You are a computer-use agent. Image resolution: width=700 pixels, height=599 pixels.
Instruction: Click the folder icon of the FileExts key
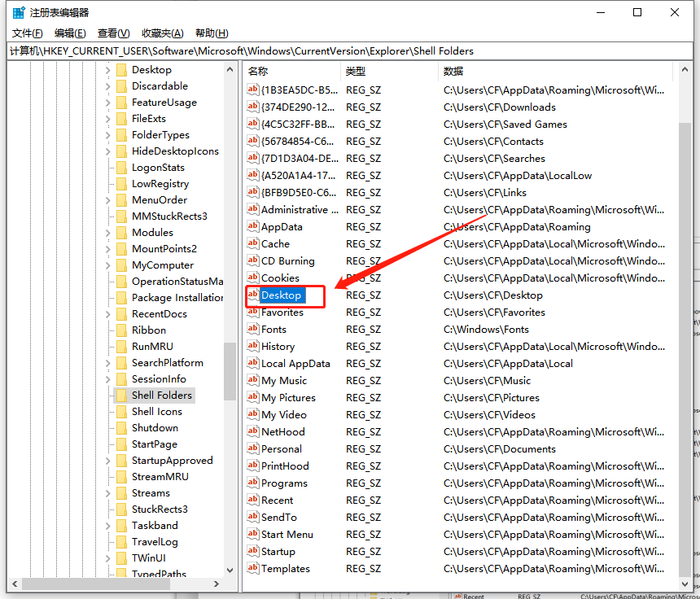pos(121,119)
